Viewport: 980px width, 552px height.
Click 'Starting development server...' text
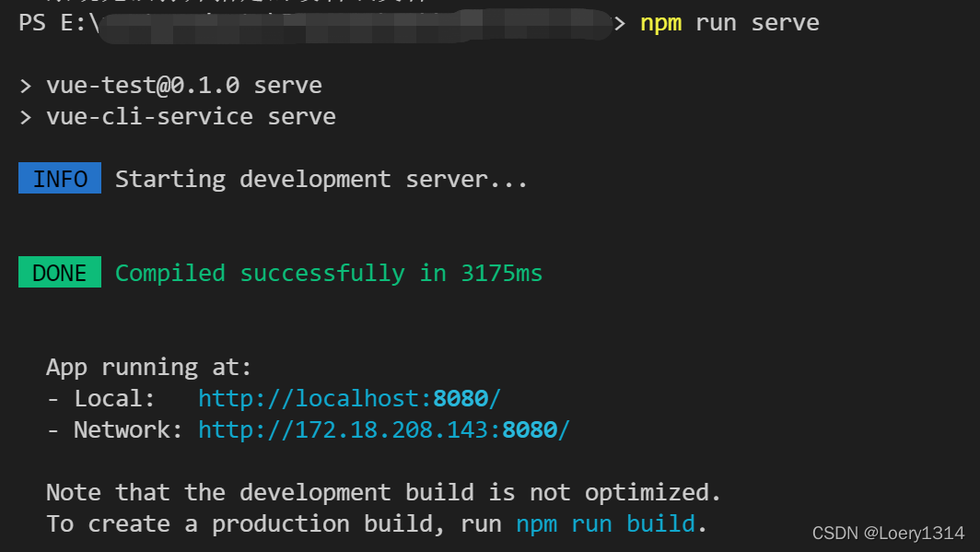(x=321, y=180)
